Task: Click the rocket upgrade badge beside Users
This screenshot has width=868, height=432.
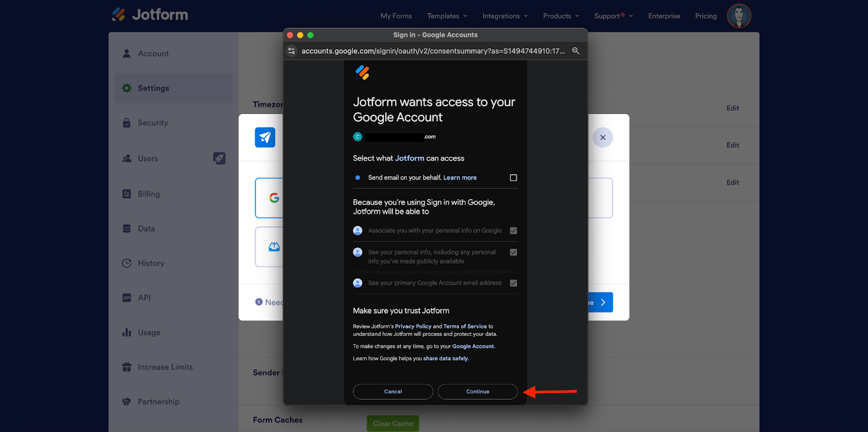Action: coord(219,158)
